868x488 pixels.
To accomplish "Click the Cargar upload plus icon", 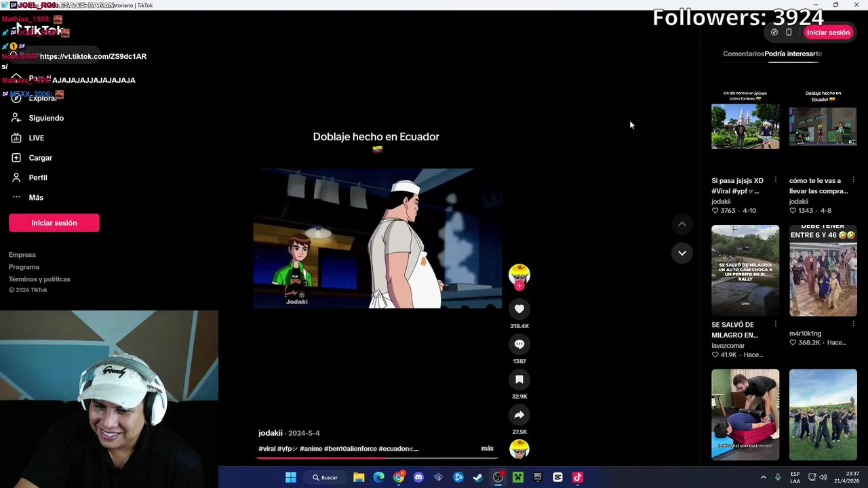I will 16,158.
